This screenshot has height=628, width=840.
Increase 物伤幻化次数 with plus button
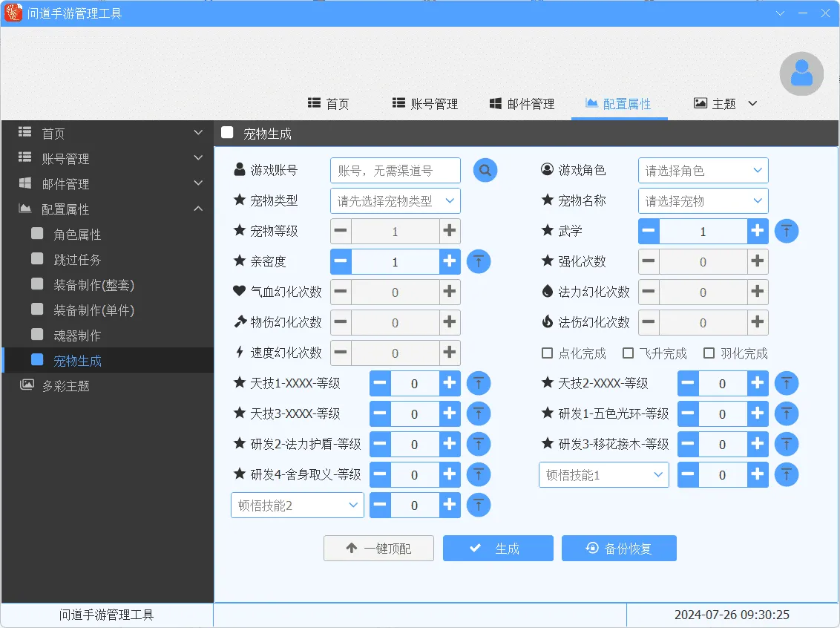(450, 323)
